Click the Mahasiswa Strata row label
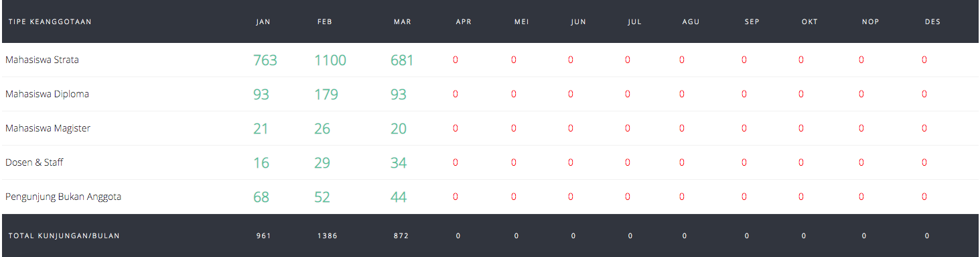This screenshot has height=257, width=980. [x=42, y=60]
